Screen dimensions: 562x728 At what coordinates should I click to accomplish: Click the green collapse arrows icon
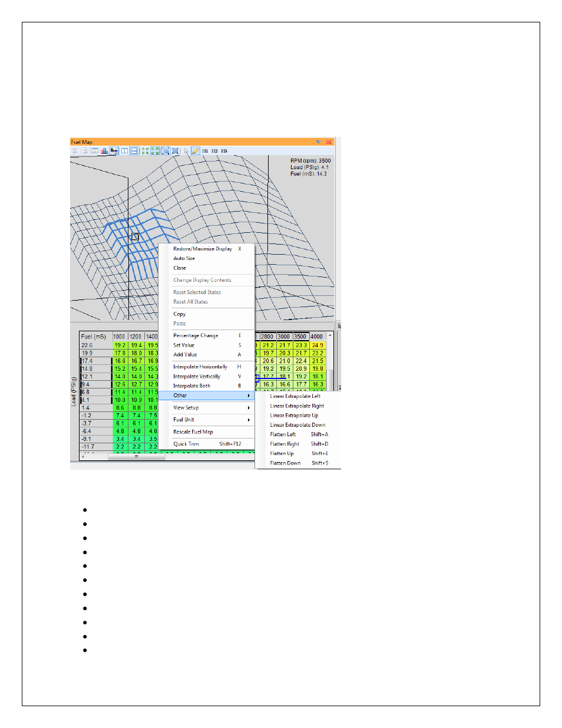click(145, 151)
